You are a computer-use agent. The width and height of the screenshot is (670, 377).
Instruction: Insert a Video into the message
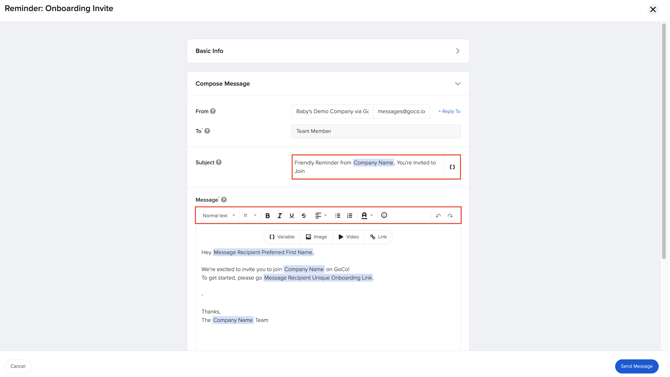point(349,237)
